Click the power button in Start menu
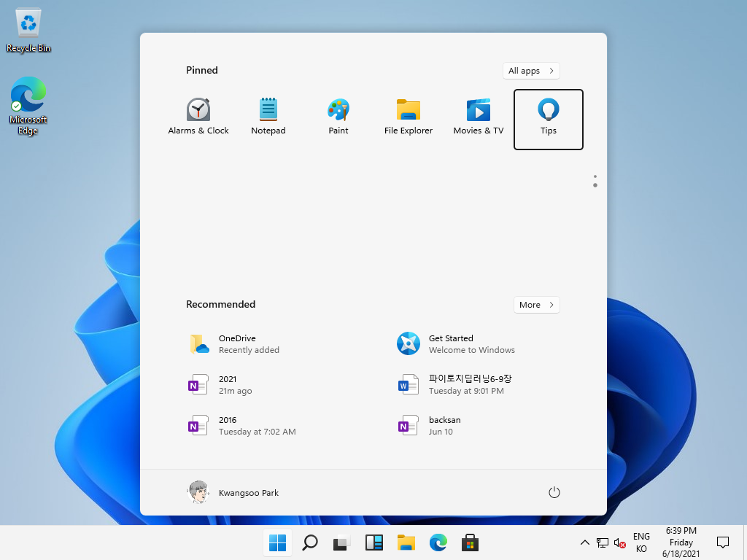Viewport: 747px width, 560px height. pos(554,492)
